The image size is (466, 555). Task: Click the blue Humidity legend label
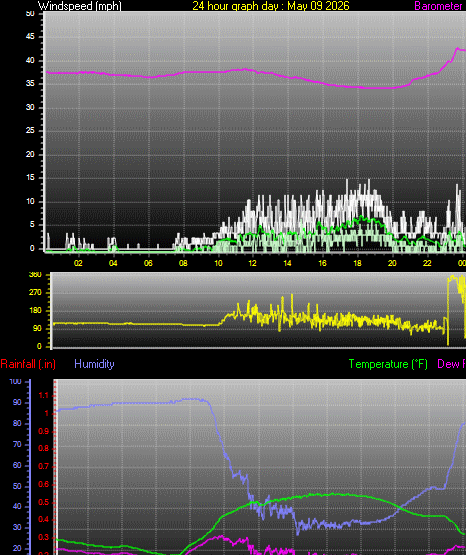(x=94, y=364)
